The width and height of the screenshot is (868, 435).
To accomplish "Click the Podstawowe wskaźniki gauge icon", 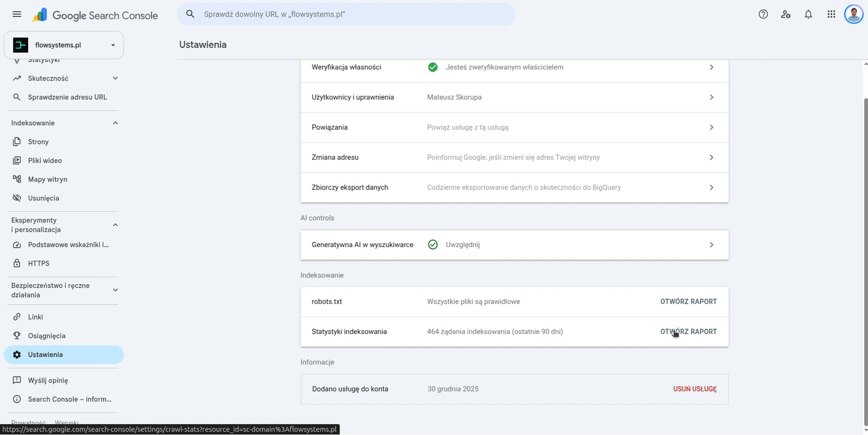I will tap(17, 245).
